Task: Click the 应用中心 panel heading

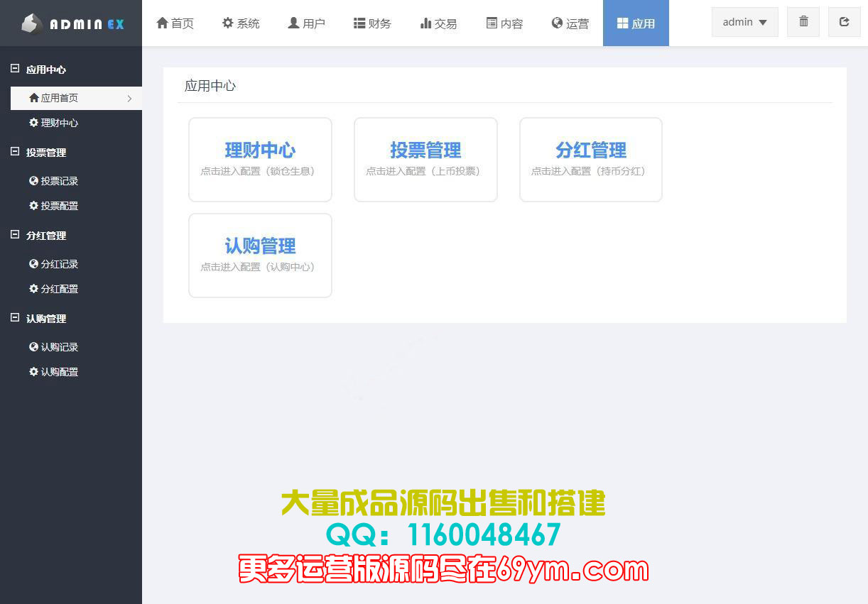Action: [210, 86]
